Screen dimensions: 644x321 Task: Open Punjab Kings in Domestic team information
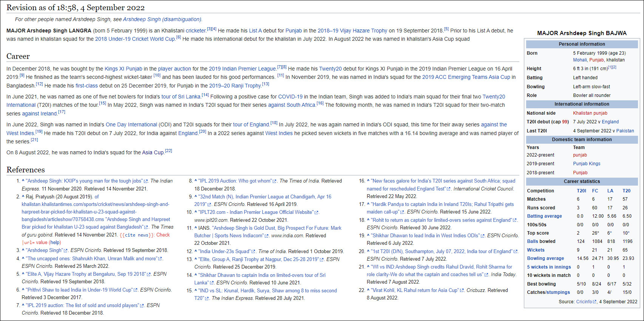pos(586,164)
